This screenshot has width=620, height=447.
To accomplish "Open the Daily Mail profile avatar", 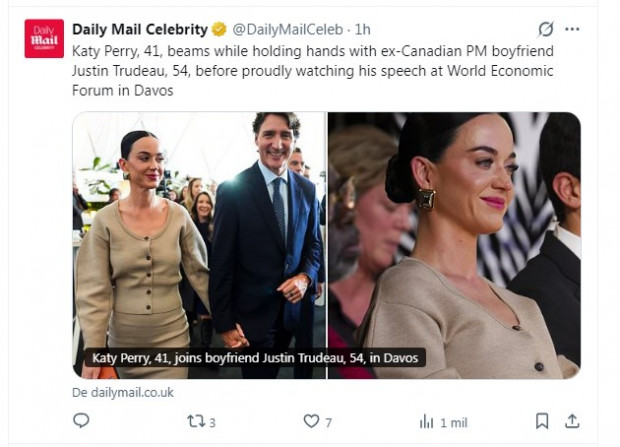I will pyautogui.click(x=44, y=38).
